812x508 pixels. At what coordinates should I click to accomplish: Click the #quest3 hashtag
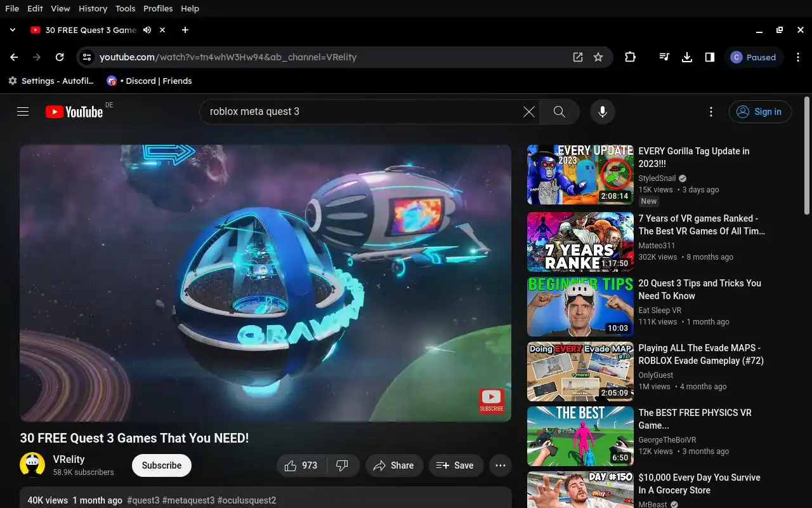point(143,500)
